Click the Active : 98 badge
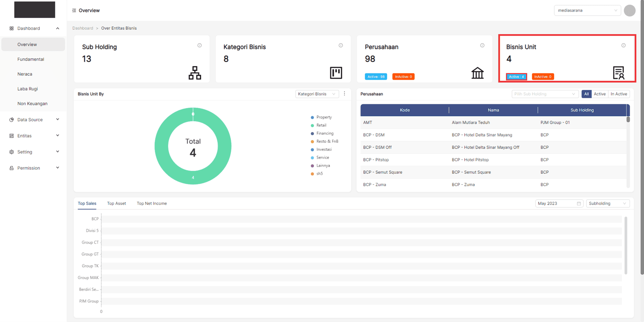Viewport: 644px width, 322px height. pyautogui.click(x=376, y=77)
